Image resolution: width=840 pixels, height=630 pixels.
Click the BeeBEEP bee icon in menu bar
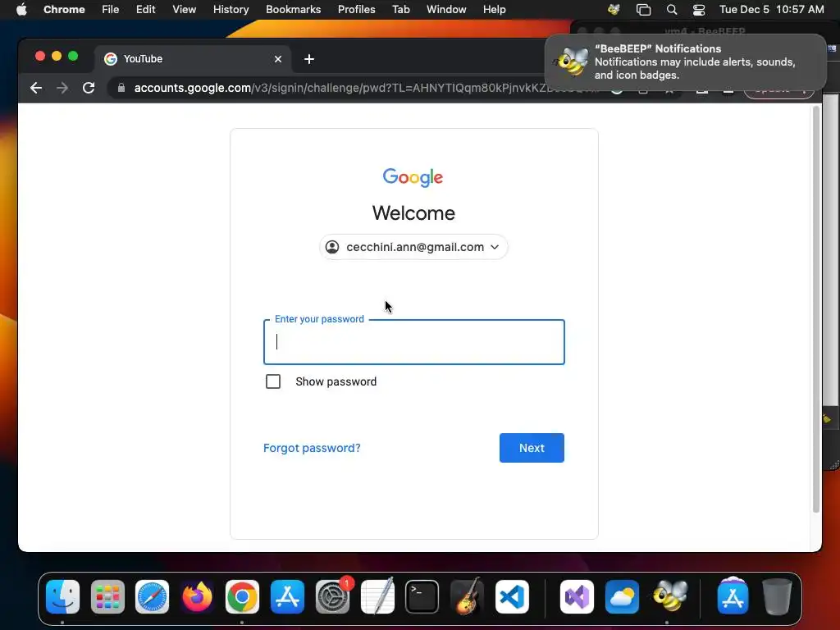pos(614,9)
